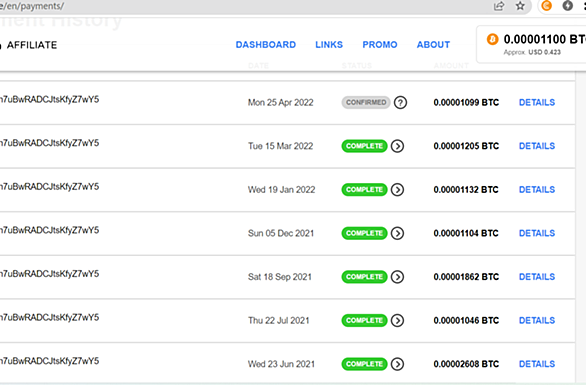Click COMPLETE badge for 15 Mar 2022
Screen dimensions: 586x385
(x=364, y=146)
